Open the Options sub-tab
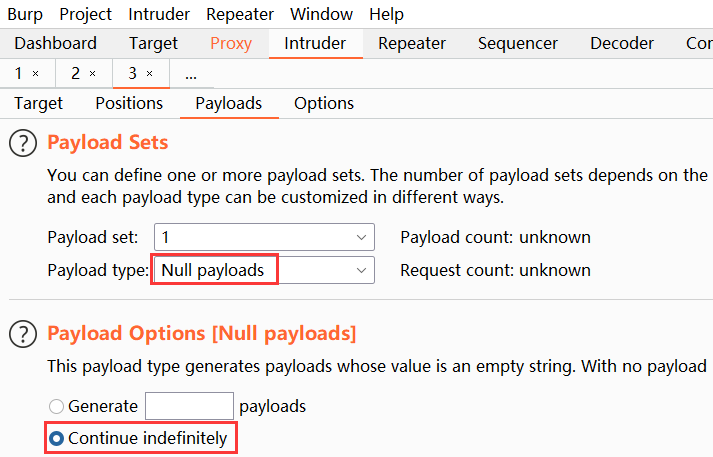 (324, 103)
